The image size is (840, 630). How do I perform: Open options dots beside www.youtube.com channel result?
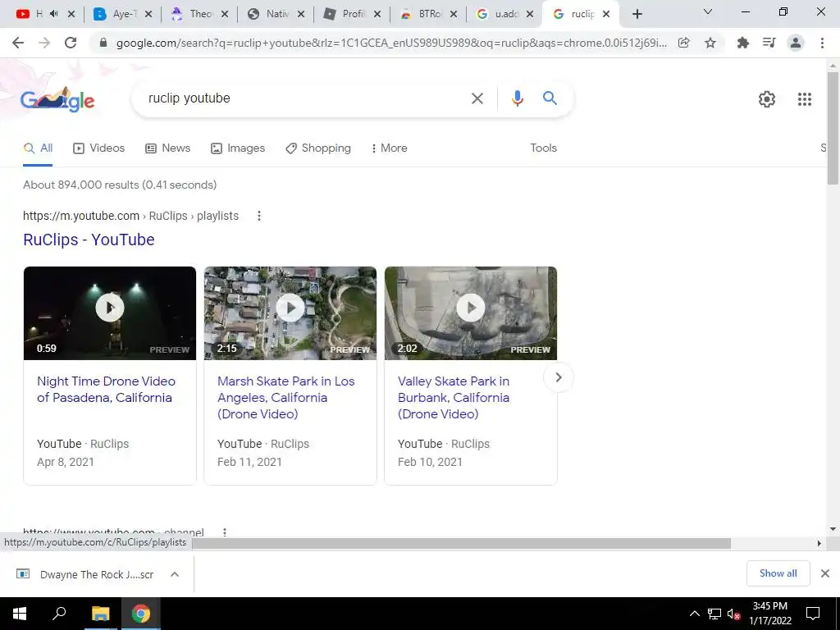(225, 532)
